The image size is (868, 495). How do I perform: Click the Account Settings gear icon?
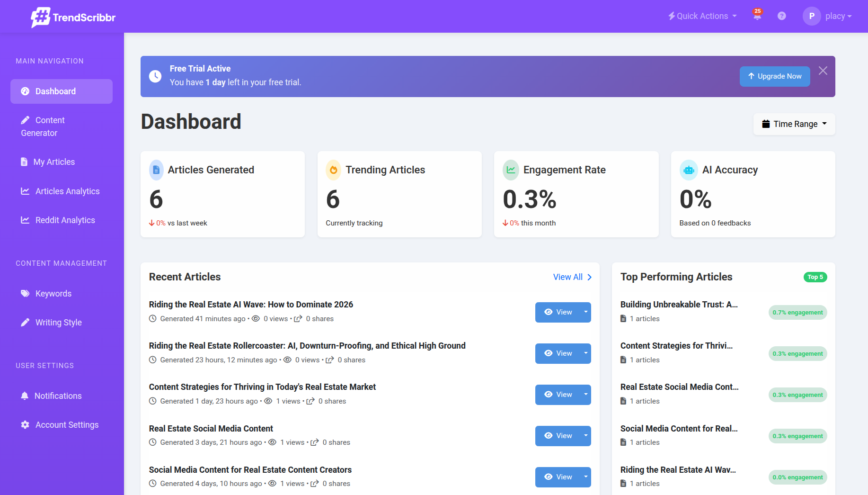tap(25, 425)
